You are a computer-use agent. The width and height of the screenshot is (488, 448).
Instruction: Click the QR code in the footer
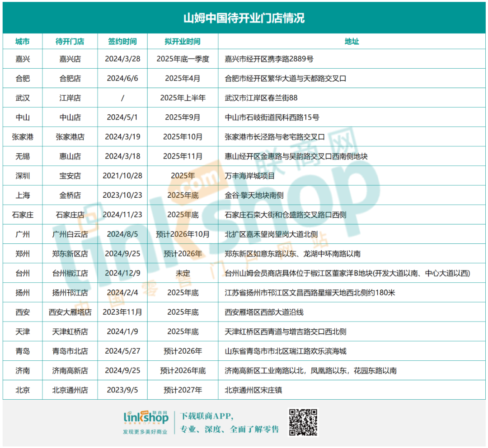(x=303, y=423)
